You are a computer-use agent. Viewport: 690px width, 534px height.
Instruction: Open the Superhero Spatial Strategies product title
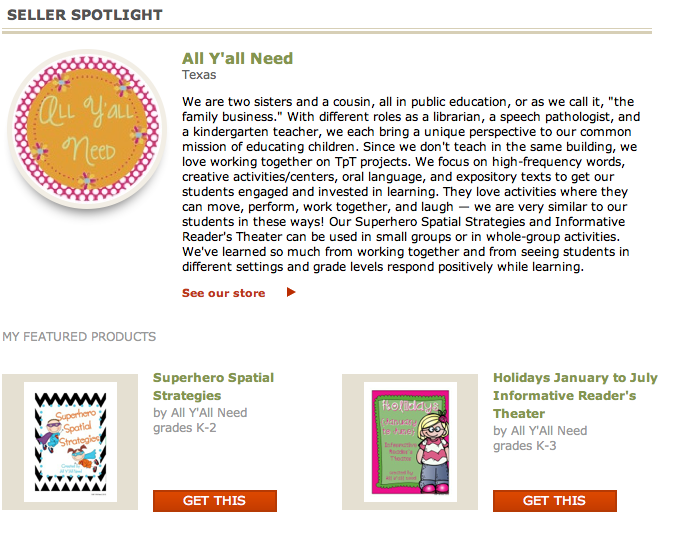point(213,386)
